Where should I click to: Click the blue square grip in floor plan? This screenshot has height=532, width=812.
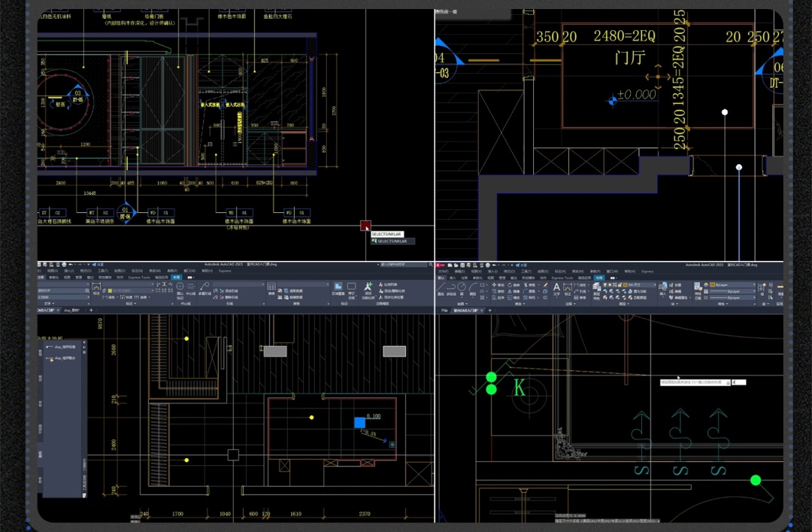pos(359,423)
